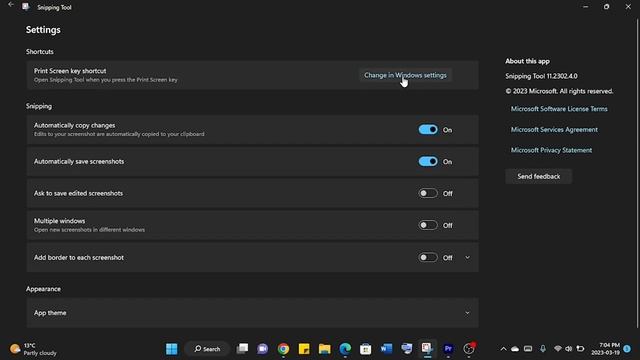
Task: Open the weather widget showing Partly cloudy
Action: coord(33,349)
